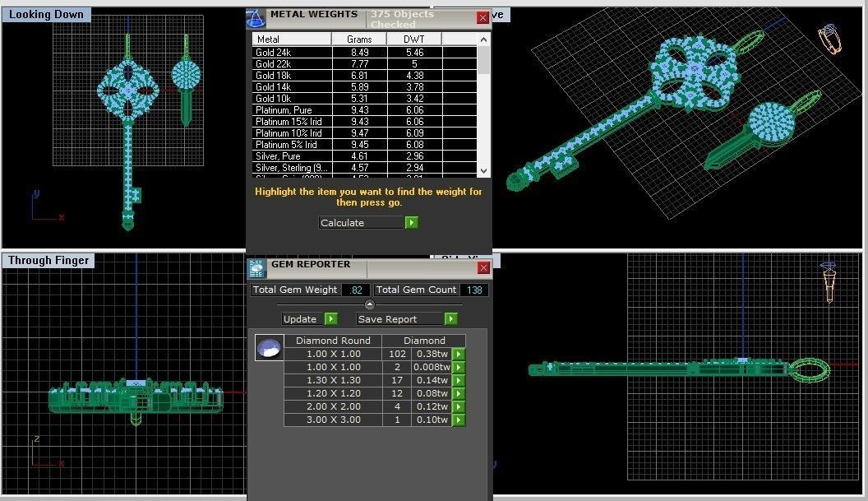Viewport: 868px width, 501px height.
Task: Click the Calculate field
Action: coord(361,223)
